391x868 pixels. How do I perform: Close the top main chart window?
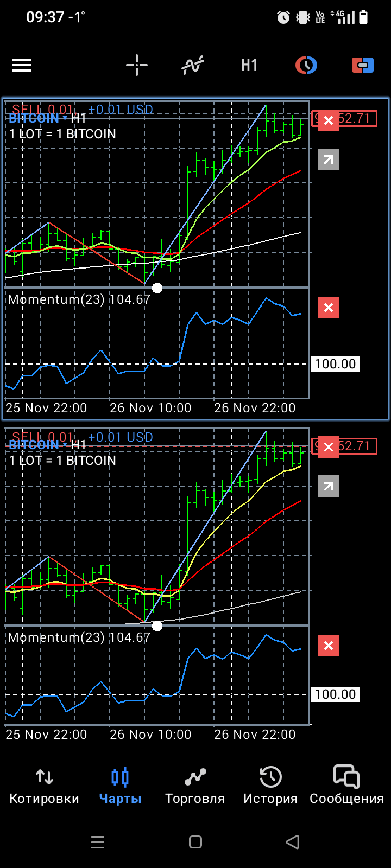pos(329,120)
